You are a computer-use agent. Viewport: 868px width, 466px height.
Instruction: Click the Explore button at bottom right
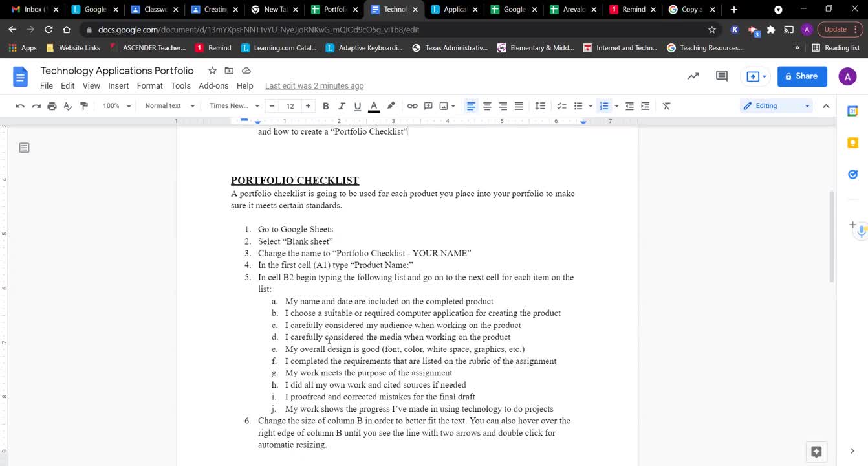pos(816,451)
